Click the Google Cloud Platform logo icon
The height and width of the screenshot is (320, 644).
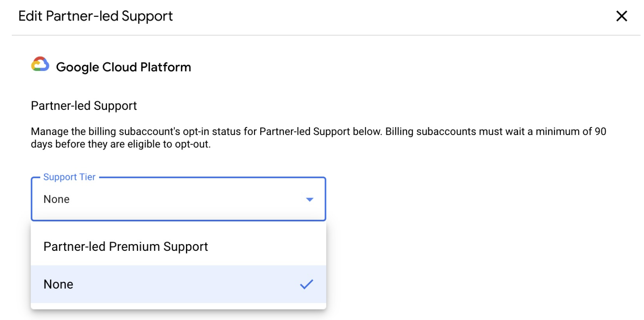tap(39, 65)
